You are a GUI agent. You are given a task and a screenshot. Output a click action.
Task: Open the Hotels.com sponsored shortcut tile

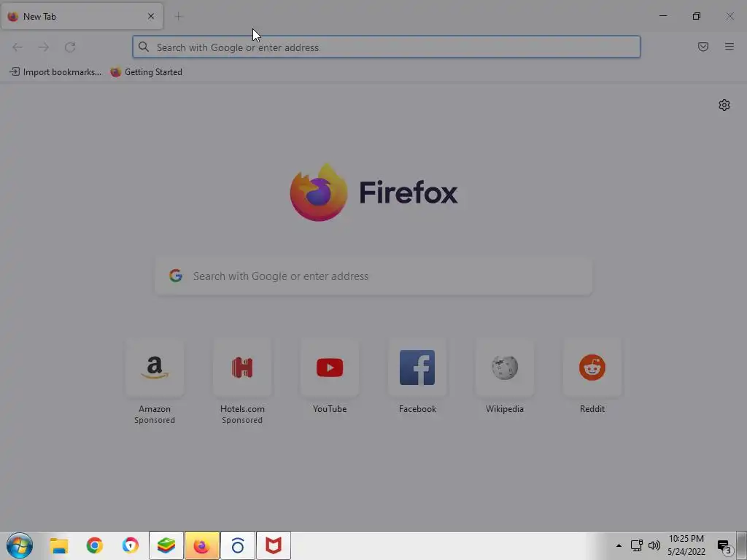(x=242, y=367)
